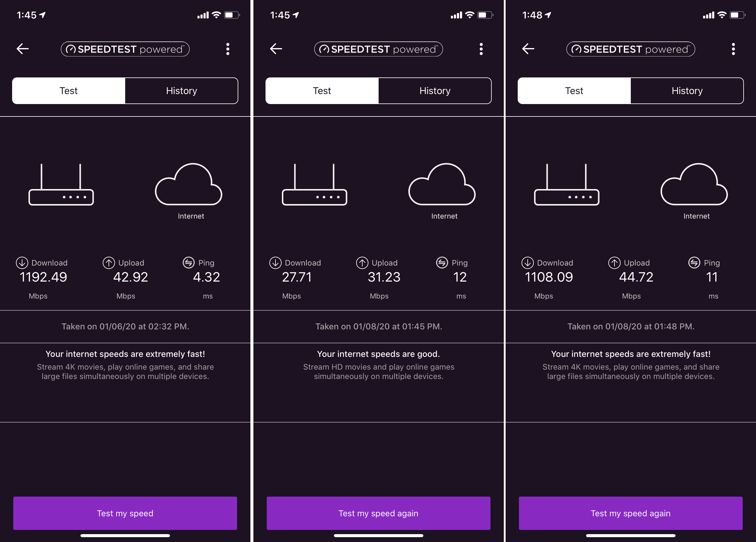Tap 'Taken on 01/06/20 at 02:32 PM' text

(125, 326)
